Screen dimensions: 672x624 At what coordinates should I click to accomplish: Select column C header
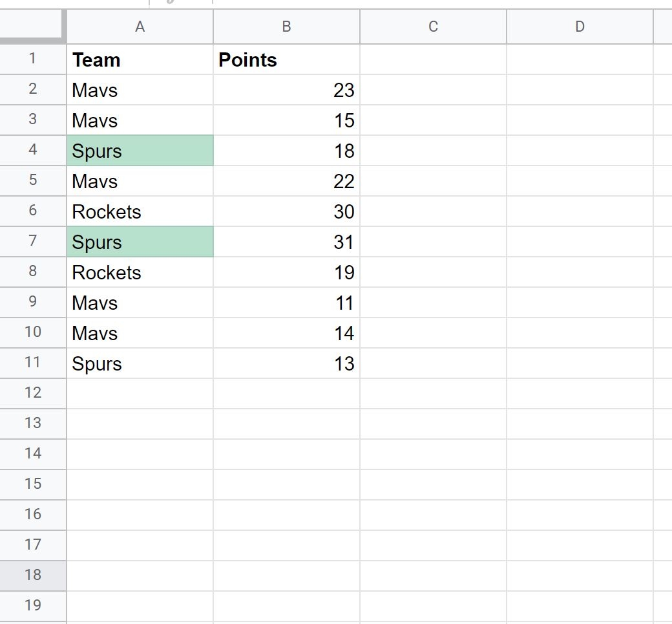tap(433, 27)
